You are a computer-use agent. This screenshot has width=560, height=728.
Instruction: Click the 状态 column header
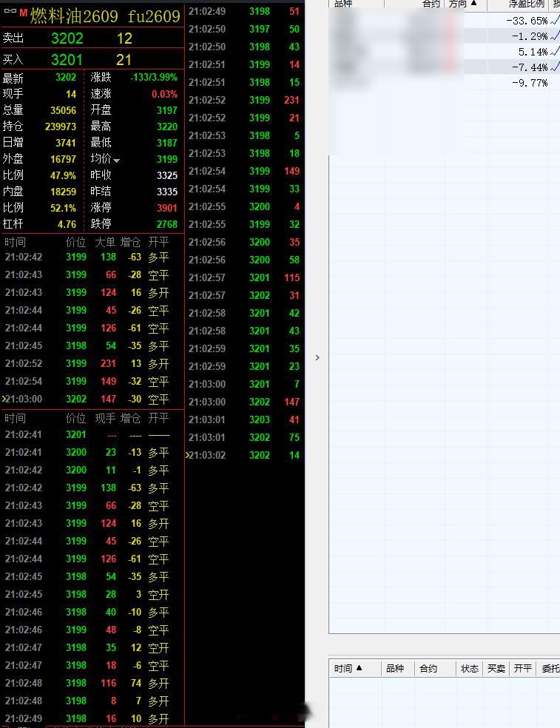pyautogui.click(x=470, y=669)
